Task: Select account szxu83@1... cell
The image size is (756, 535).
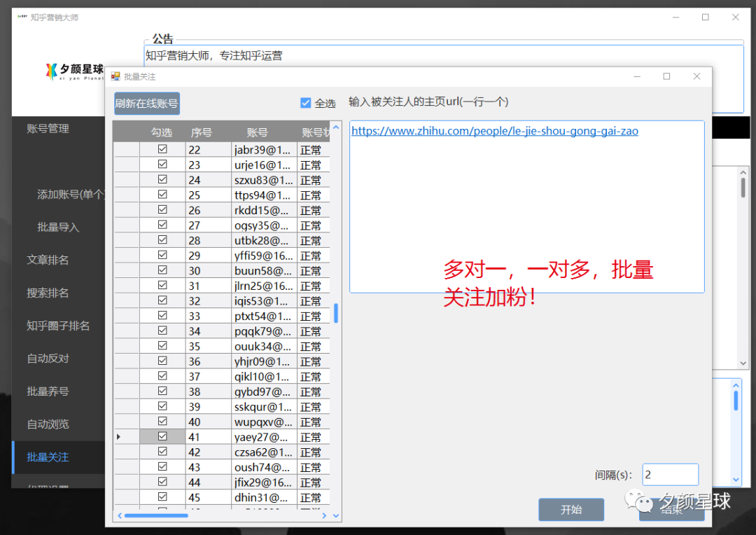Action: click(264, 180)
